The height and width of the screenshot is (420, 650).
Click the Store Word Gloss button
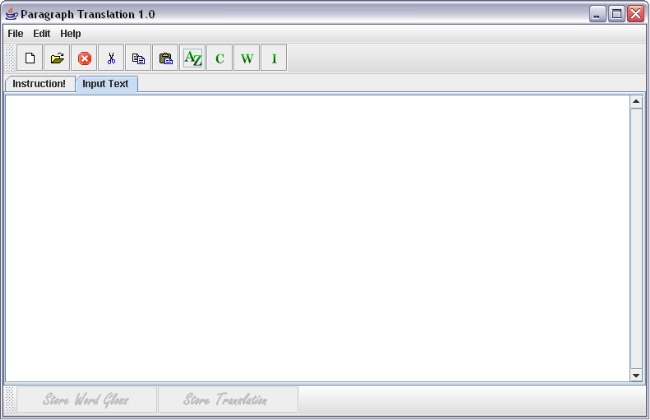pyautogui.click(x=86, y=400)
